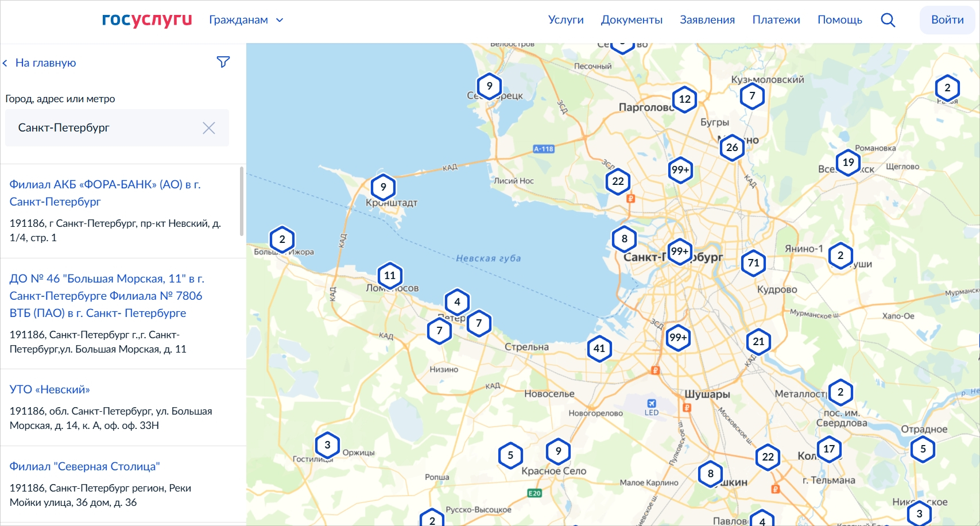
Task: Click the results list scrollbar
Action: [242, 201]
